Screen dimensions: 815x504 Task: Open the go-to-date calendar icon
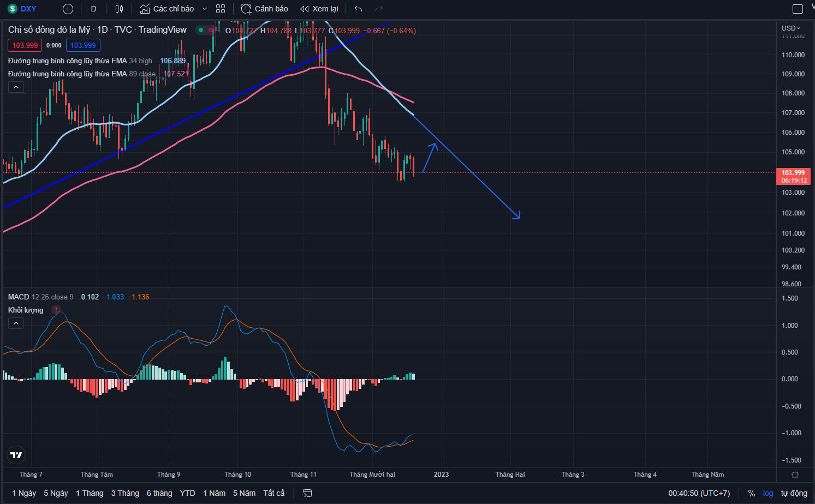click(x=307, y=493)
